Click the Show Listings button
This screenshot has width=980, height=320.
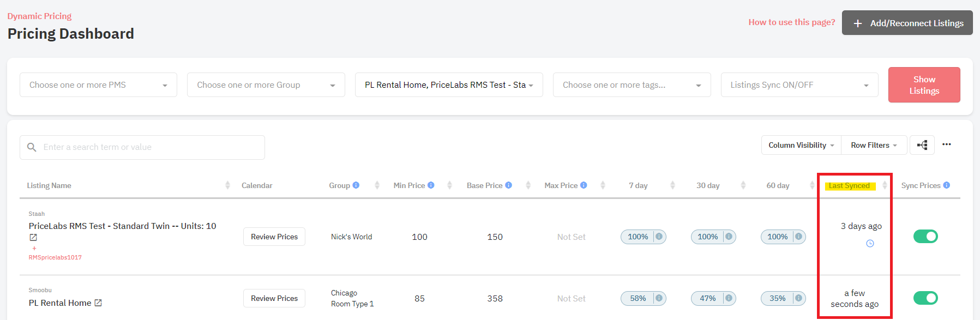coord(924,85)
